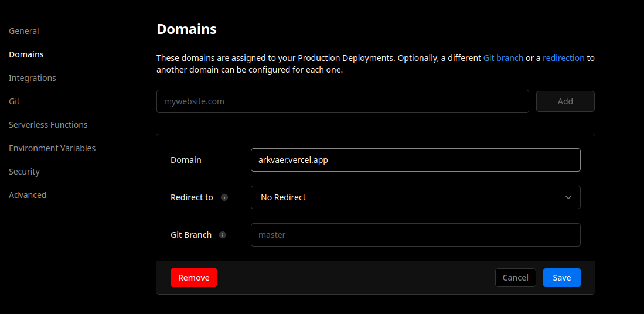The image size is (644, 314).
Task: Follow the Git branch link
Action: pos(503,58)
